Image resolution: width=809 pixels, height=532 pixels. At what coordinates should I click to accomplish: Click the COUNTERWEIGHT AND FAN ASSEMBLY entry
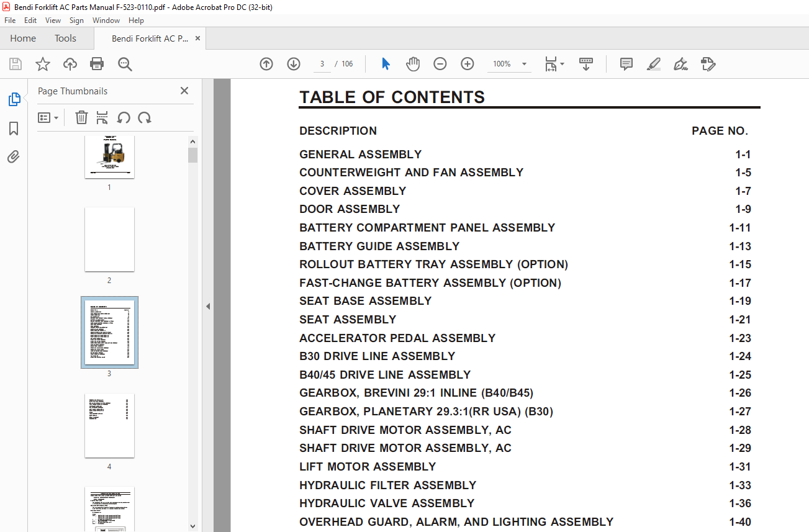411,173
